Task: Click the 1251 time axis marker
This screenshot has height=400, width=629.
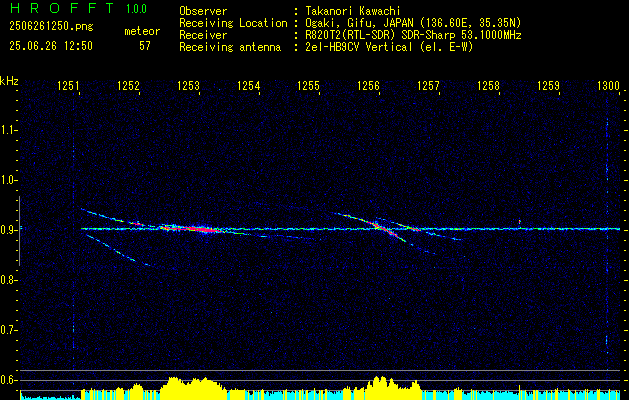Action: 68,85
